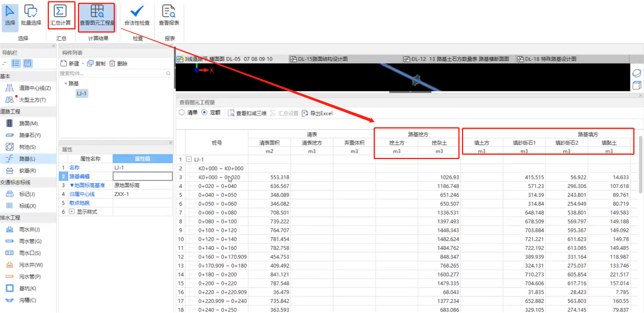The height and width of the screenshot is (313, 644).
Task: Click 复制 copy component button
Action: tap(96, 63)
